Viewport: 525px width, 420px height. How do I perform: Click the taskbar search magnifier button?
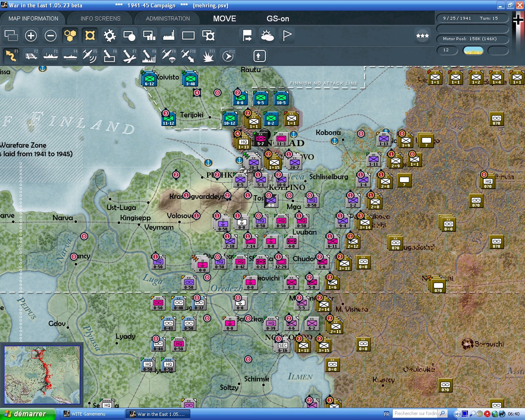click(x=443, y=413)
